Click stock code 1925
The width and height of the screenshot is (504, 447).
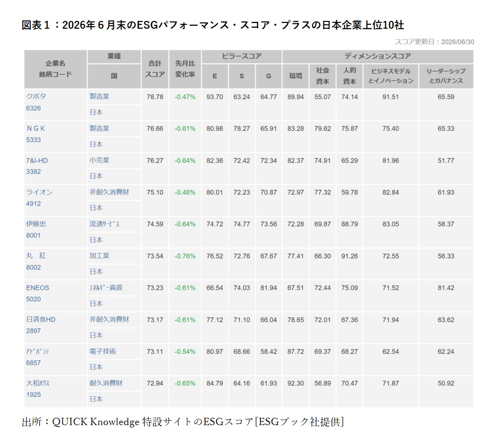(x=34, y=394)
